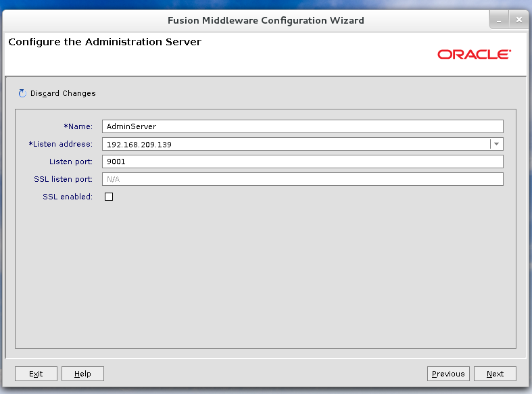Viewport: 532px width, 394px height.
Task: Enable the SSL enabled checkbox
Action: 109,197
